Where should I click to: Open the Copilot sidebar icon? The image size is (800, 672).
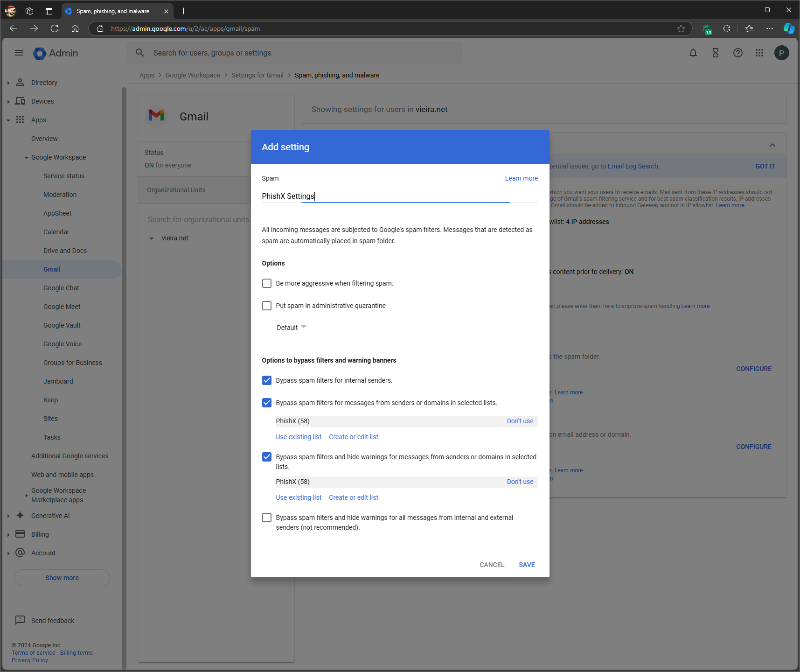[x=789, y=28]
